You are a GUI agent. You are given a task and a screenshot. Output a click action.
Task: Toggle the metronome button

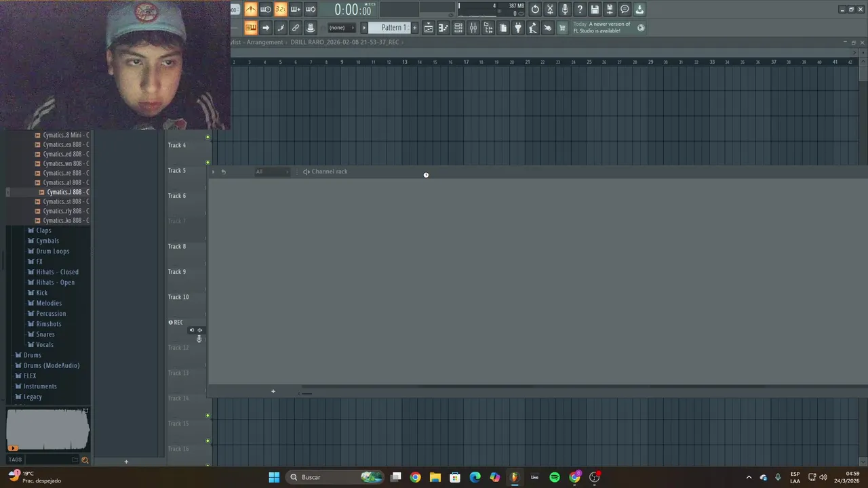(x=251, y=9)
